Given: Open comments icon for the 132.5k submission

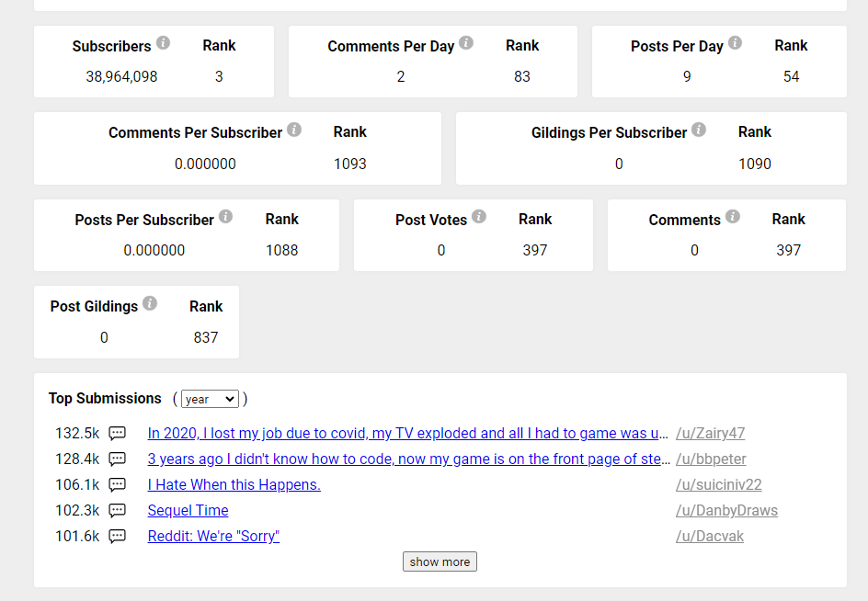Looking at the screenshot, I should coord(117,434).
